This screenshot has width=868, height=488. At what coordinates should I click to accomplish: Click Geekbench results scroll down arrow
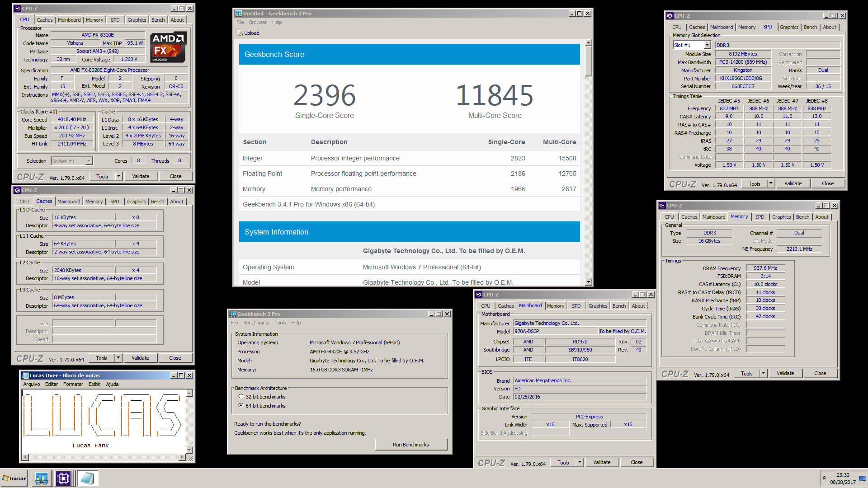(x=588, y=282)
